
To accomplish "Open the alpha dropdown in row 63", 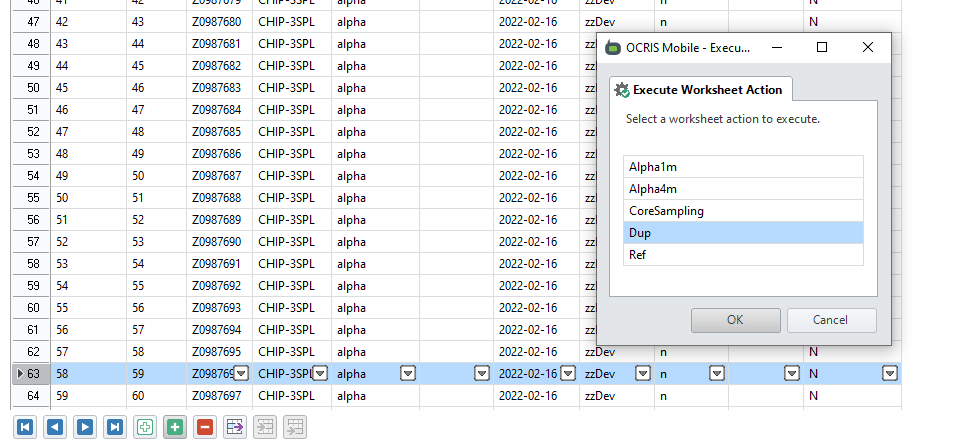I will pos(408,374).
